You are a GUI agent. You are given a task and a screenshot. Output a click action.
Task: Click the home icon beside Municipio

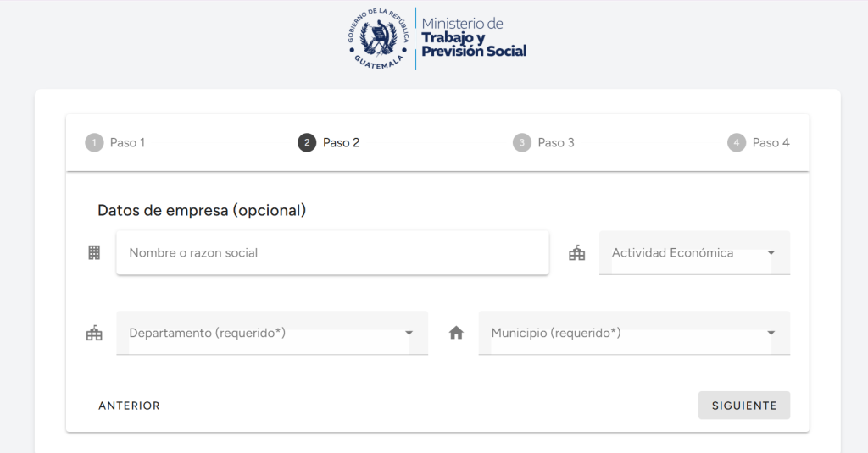click(456, 333)
